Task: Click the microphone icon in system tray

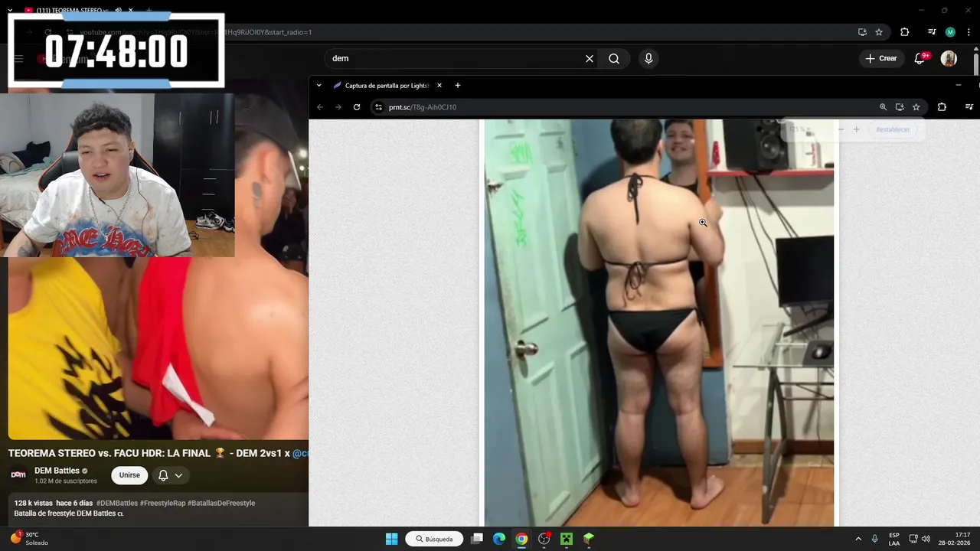Action: pyautogui.click(x=874, y=539)
